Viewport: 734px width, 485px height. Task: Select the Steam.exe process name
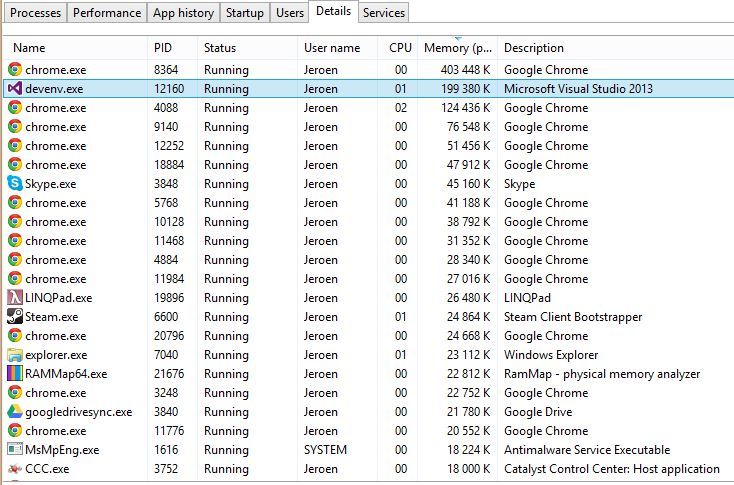pos(51,317)
